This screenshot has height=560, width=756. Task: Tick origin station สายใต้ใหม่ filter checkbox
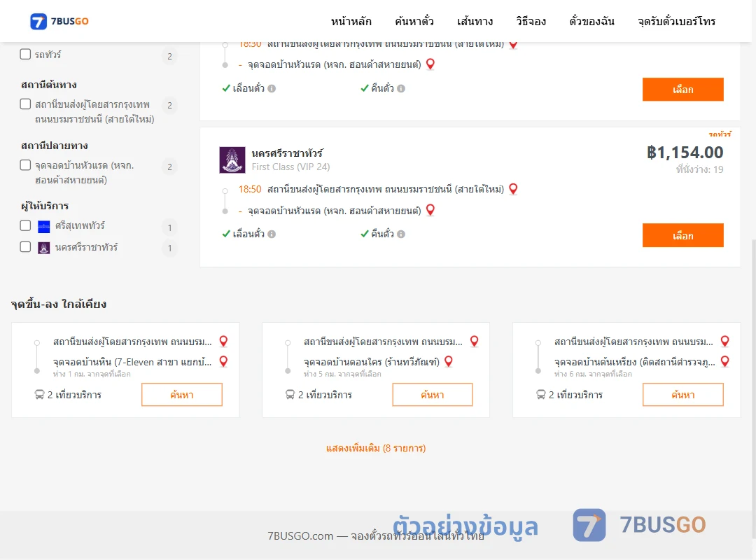[26, 104]
